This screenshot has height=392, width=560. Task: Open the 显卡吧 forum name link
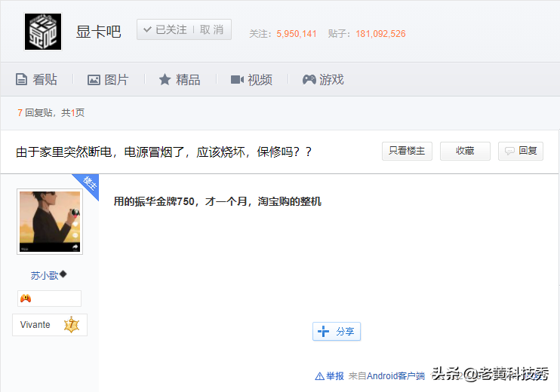coord(99,32)
